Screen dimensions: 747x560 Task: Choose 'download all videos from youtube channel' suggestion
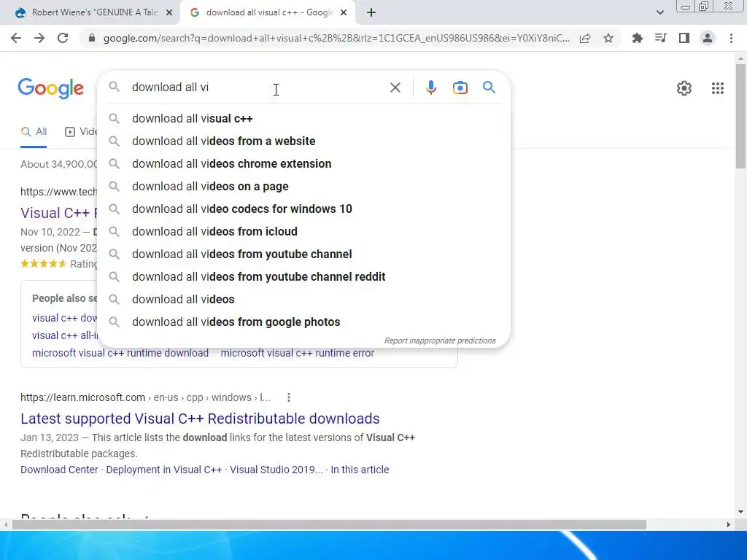click(303, 254)
